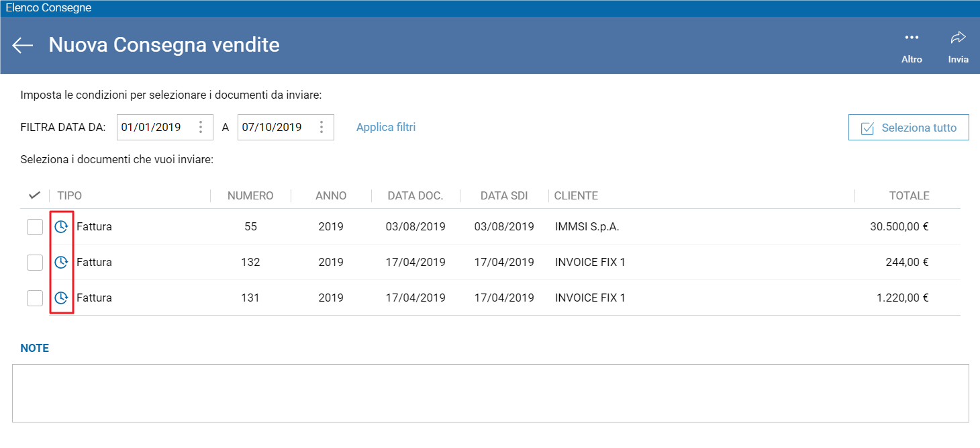
Task: Tick checkbox for Fattura number 131
Action: [35, 298]
